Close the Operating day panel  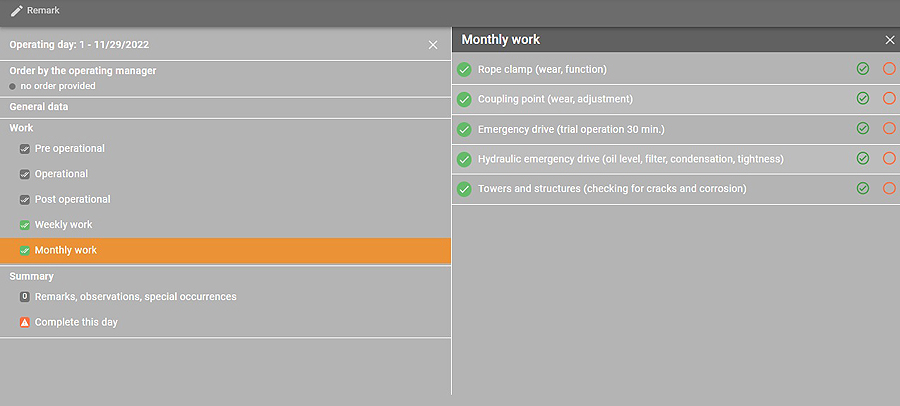pos(433,45)
